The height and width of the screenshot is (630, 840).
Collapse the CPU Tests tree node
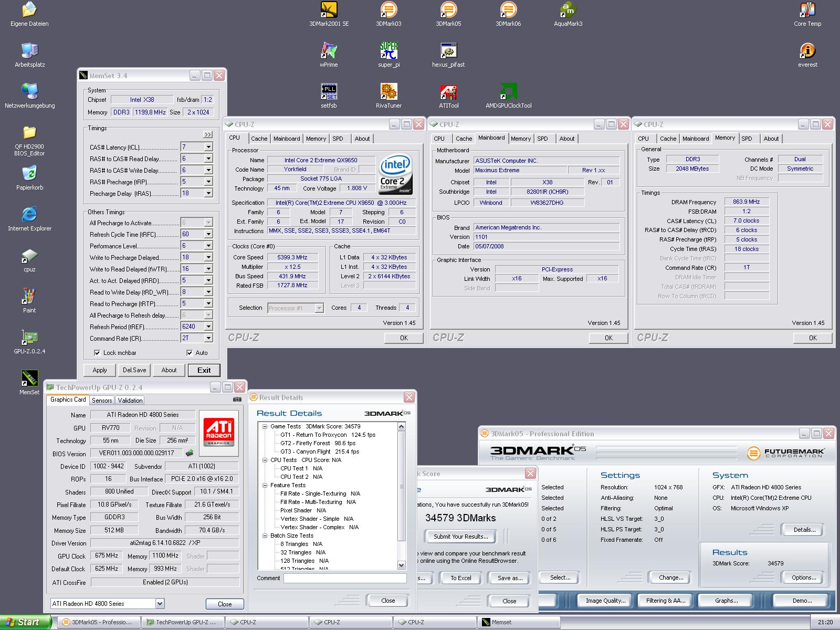click(x=265, y=460)
